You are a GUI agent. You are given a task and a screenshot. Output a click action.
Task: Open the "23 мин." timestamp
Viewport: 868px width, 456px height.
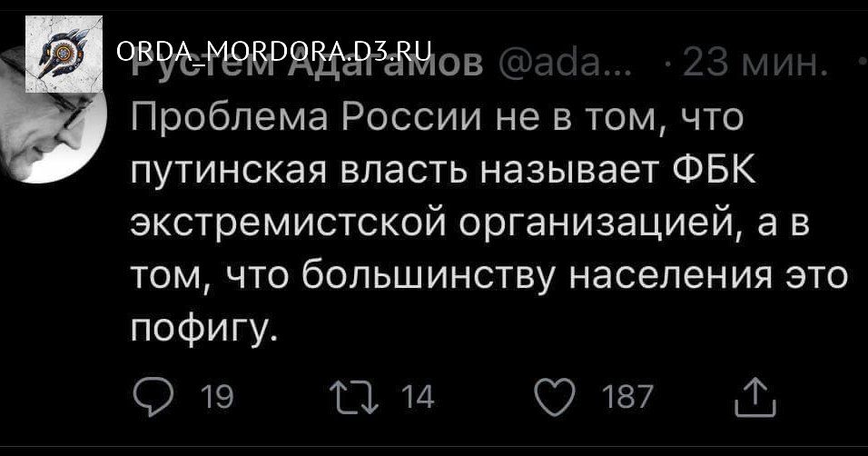click(x=755, y=64)
